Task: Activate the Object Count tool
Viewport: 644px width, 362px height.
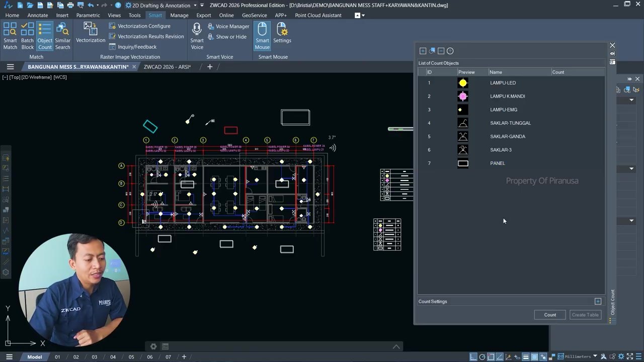Action: click(45, 36)
